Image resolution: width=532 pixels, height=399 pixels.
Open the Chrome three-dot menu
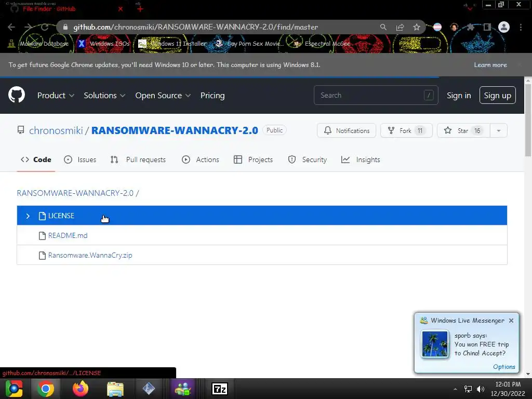(x=521, y=27)
